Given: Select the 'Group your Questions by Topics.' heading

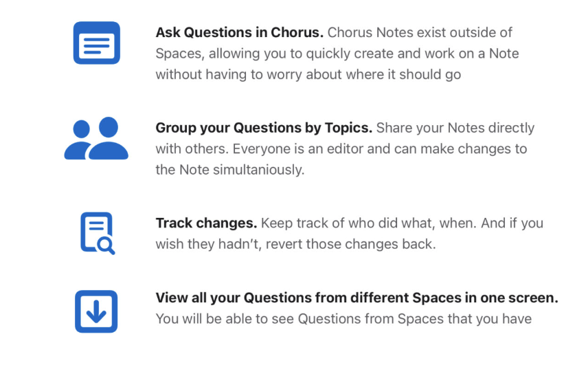Looking at the screenshot, I should click(264, 128).
